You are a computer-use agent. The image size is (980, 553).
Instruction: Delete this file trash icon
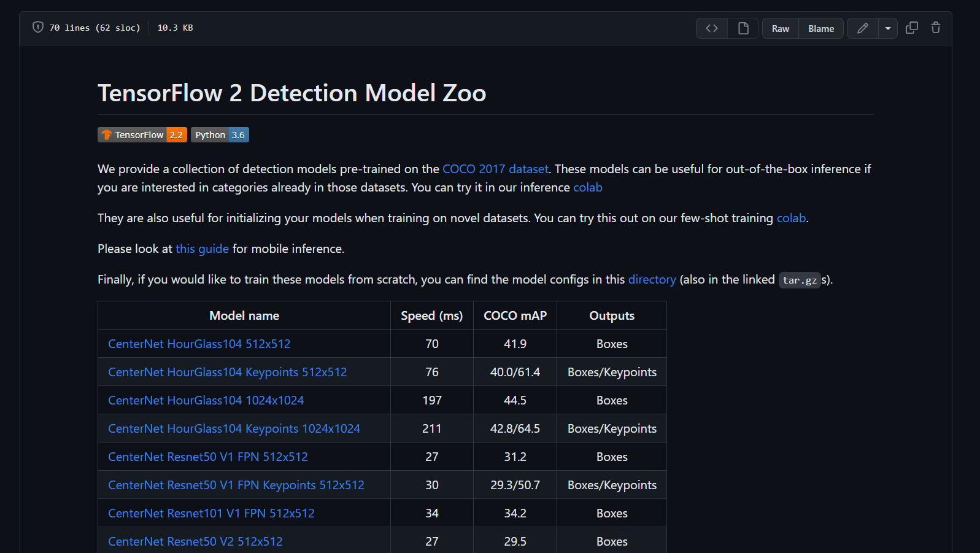point(936,28)
